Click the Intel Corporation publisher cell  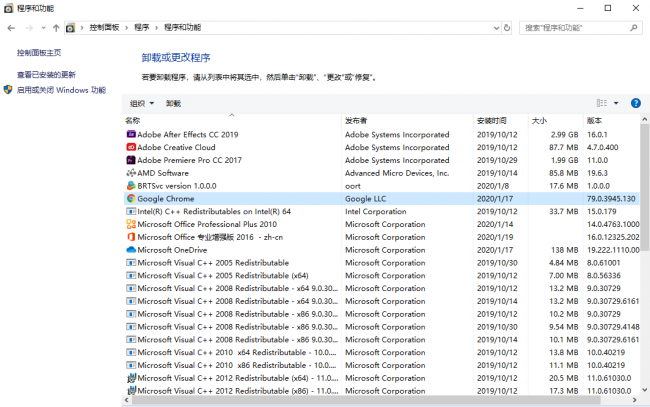(x=376, y=211)
